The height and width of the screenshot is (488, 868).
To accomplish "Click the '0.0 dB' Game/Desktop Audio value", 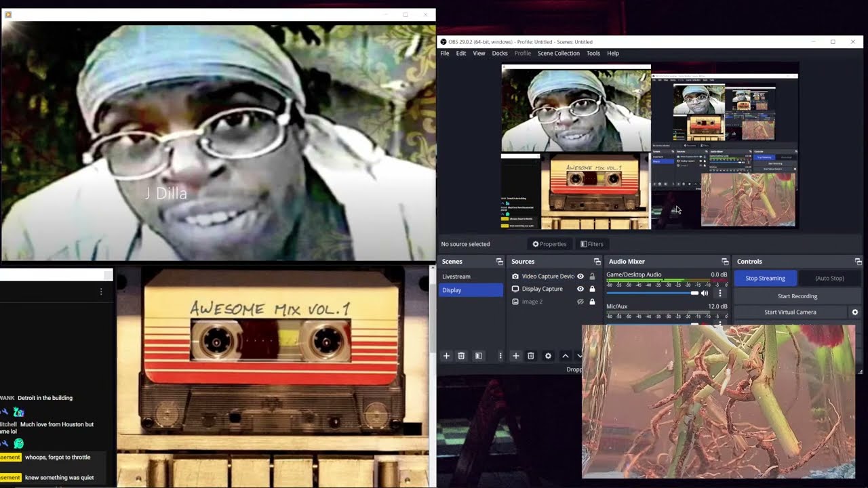I will 719,274.
